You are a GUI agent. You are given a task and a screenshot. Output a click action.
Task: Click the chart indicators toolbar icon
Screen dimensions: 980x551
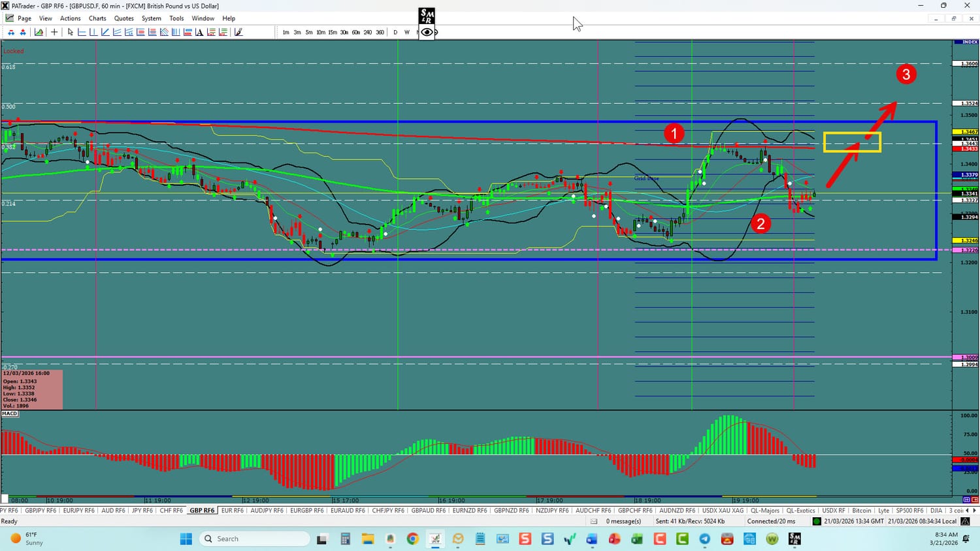39,32
